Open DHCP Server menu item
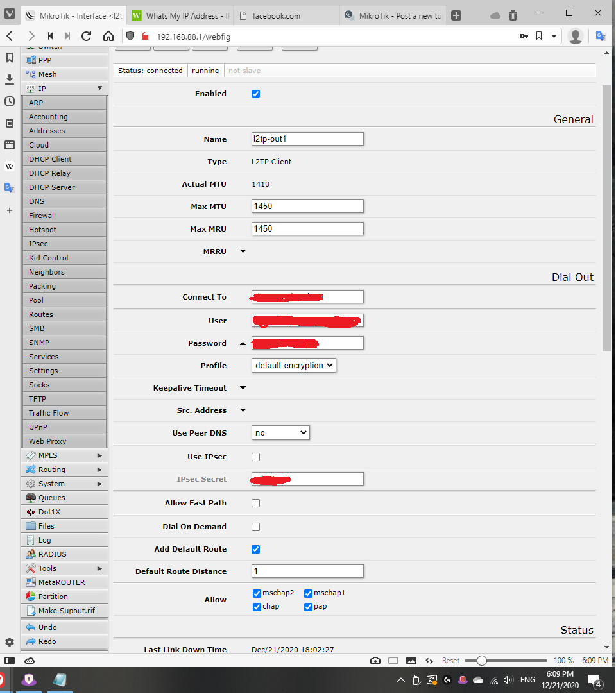The width and height of the screenshot is (616, 694). pos(65,187)
